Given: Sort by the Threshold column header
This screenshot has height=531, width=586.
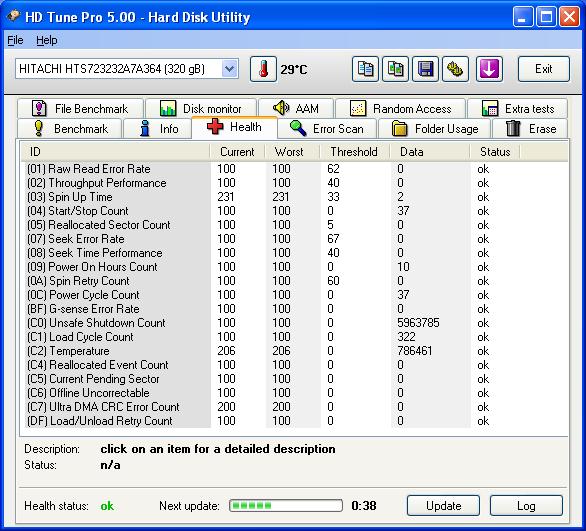Looking at the screenshot, I should (355, 152).
